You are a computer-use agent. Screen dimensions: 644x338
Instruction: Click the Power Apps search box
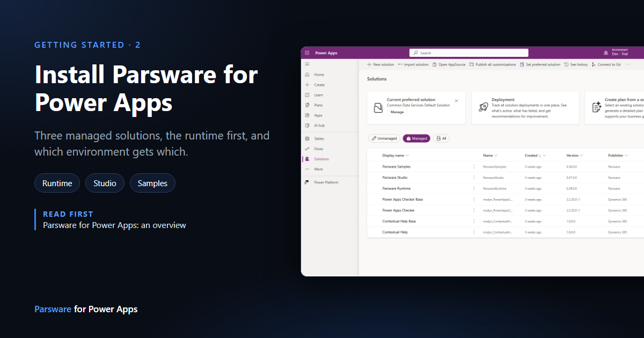(x=469, y=53)
